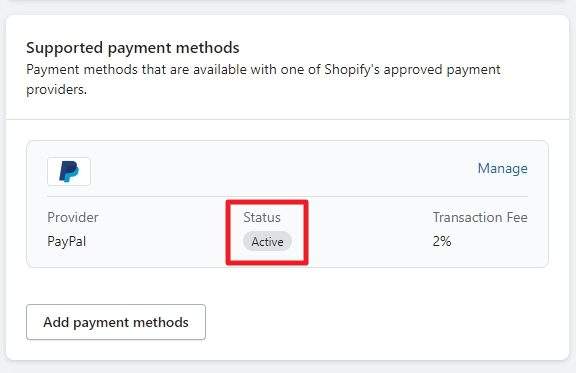Open the Manage link for PayPal
The height and width of the screenshot is (373, 576).
click(x=502, y=168)
